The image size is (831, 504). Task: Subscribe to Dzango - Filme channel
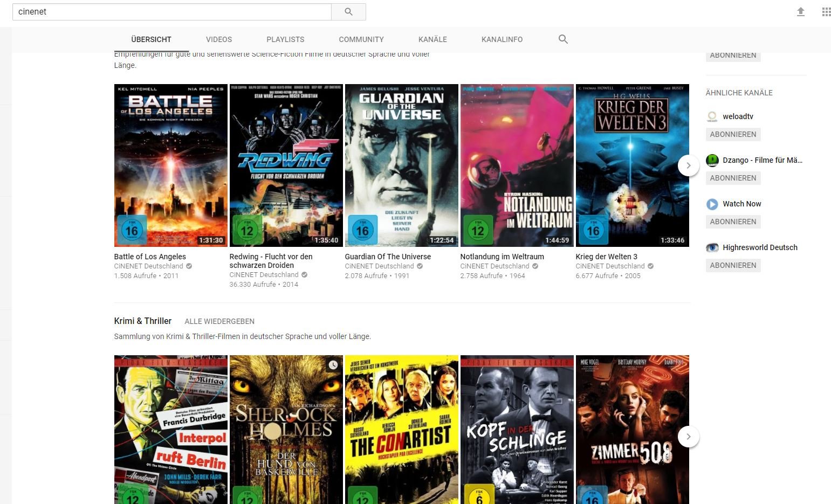tap(733, 178)
